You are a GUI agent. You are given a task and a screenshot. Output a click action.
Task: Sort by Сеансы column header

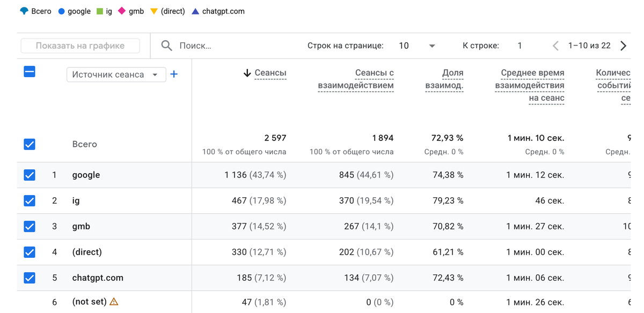(270, 73)
